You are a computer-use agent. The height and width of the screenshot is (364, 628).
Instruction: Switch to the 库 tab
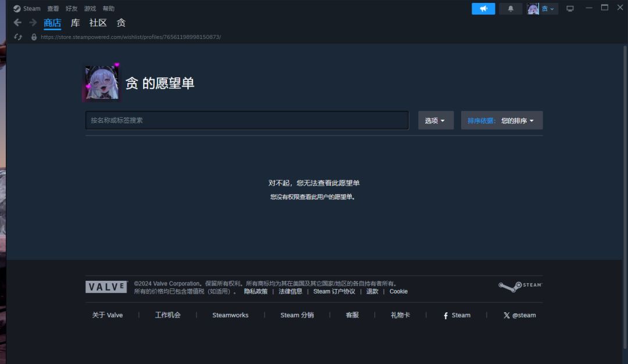tap(75, 23)
